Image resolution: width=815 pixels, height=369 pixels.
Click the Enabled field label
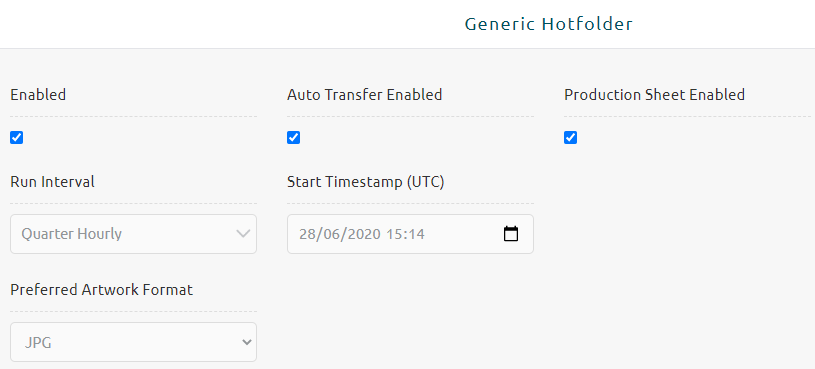click(38, 95)
